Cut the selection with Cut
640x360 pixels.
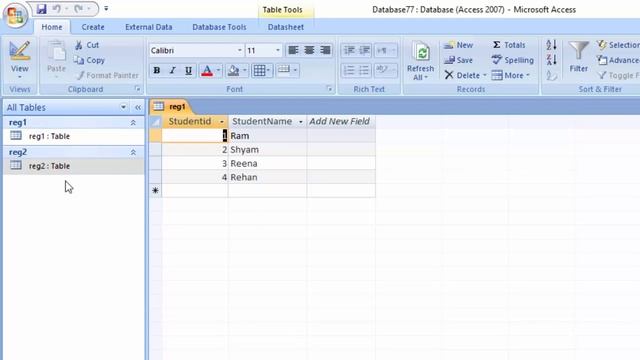click(x=87, y=45)
